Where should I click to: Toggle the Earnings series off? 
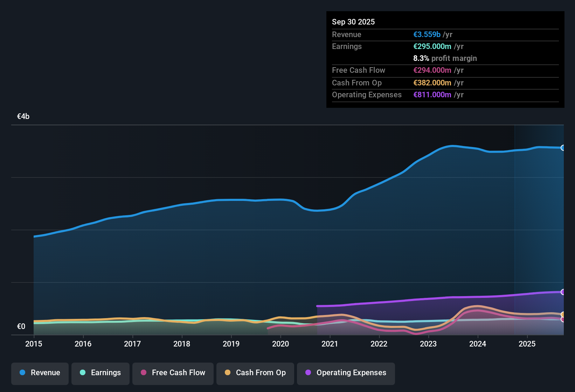[x=101, y=373]
